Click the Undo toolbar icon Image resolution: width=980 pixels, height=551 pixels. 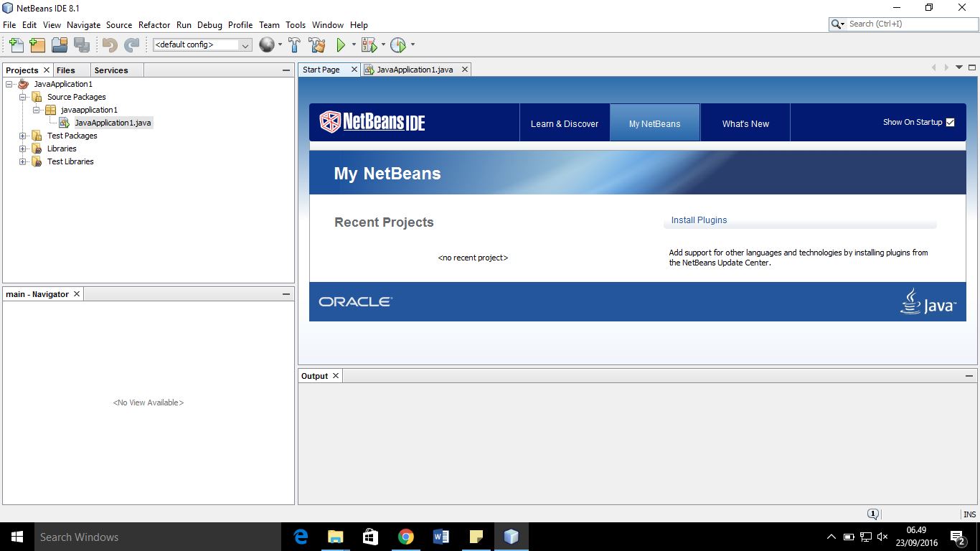pyautogui.click(x=108, y=44)
